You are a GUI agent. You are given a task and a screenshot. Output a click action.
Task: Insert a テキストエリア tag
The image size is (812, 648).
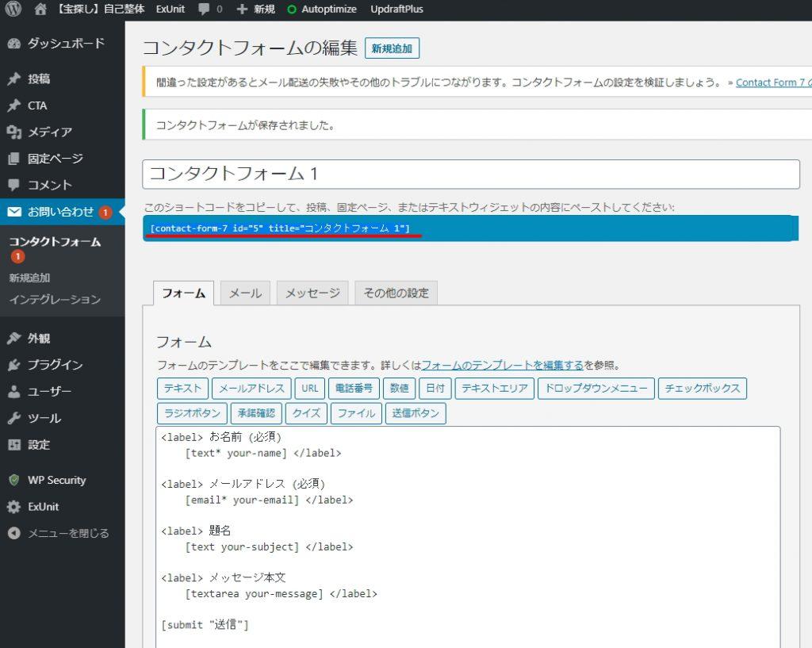pos(495,389)
